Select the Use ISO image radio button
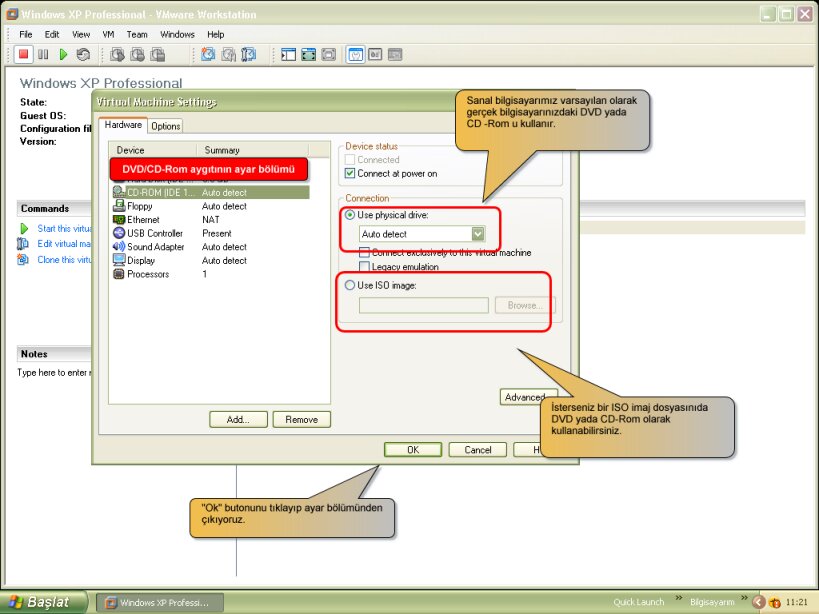Screen dimensions: 819x614 click(x=350, y=285)
